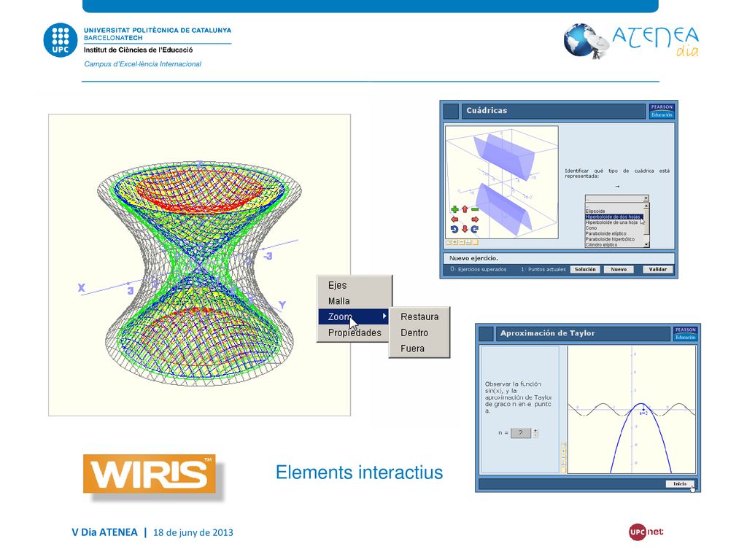Image resolution: width=747 pixels, height=560 pixels.
Task: Expand the Zoom submenu arrow
Action: click(x=384, y=316)
